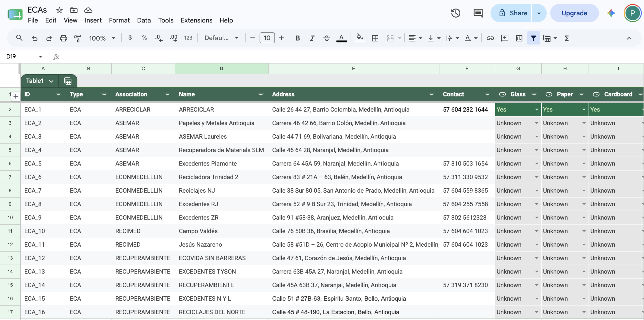Click the print icon in the toolbar
The image size is (644, 320).
[x=63, y=38]
